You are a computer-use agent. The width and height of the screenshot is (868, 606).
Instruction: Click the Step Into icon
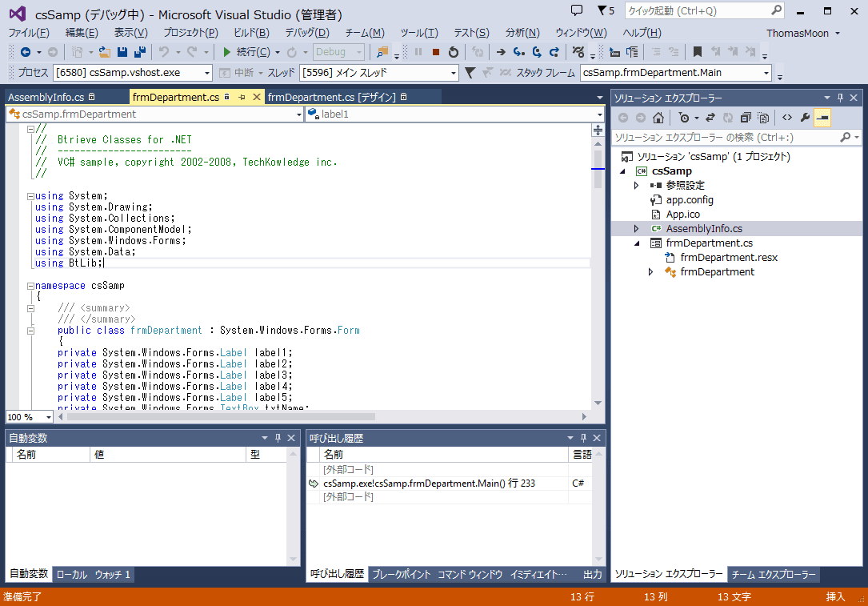(518, 52)
